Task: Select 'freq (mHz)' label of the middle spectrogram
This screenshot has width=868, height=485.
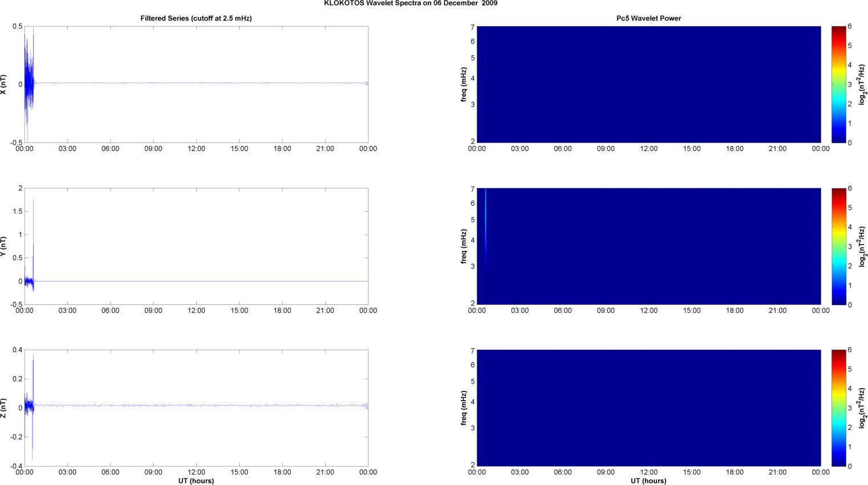Action: click(464, 246)
